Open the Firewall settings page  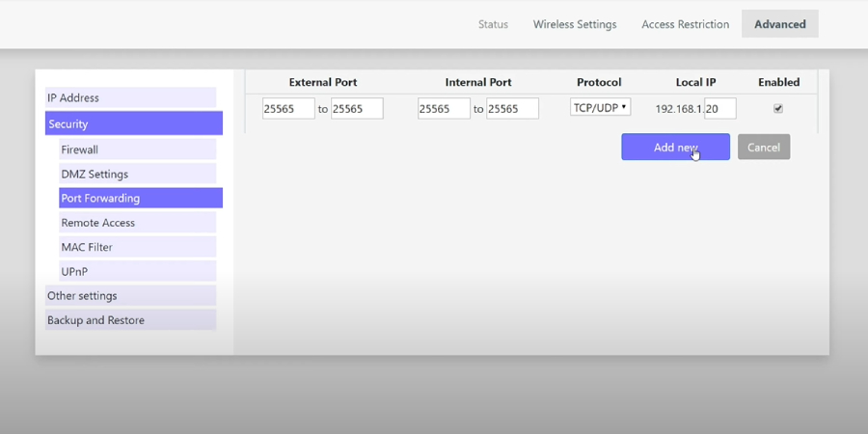tap(137, 149)
